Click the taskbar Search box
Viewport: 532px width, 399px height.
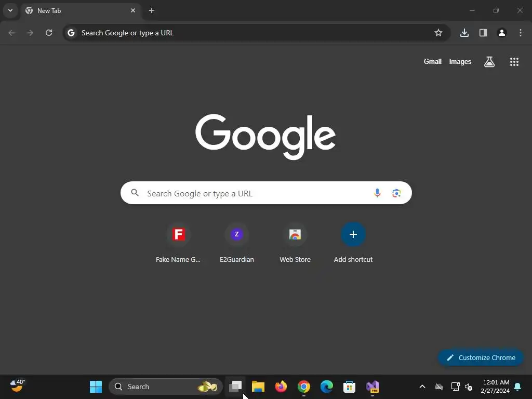click(166, 387)
